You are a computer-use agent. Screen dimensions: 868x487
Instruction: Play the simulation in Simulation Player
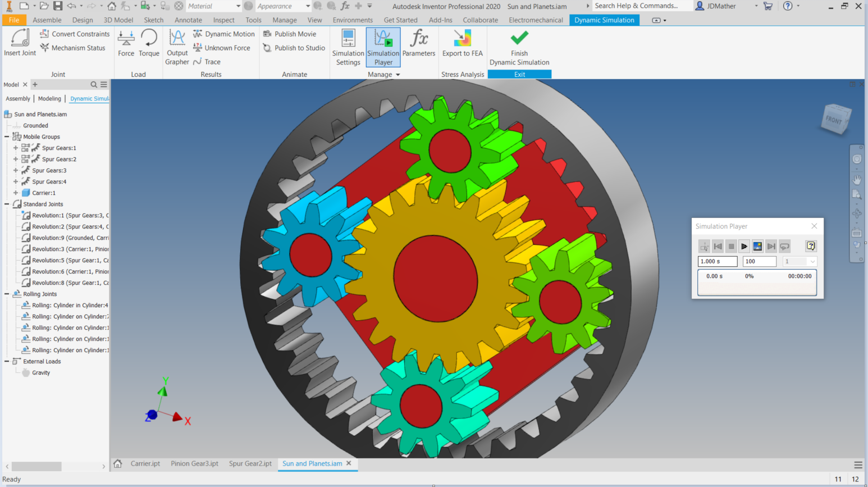[744, 246]
